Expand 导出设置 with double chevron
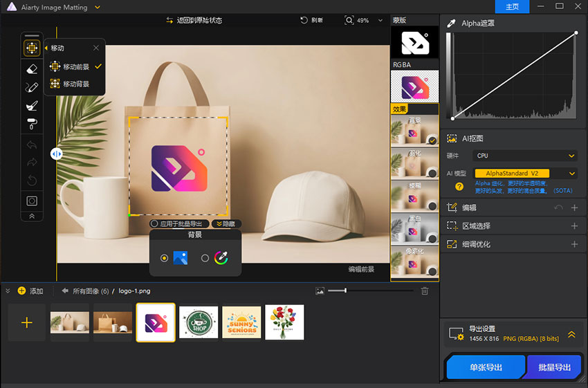 [571, 334]
